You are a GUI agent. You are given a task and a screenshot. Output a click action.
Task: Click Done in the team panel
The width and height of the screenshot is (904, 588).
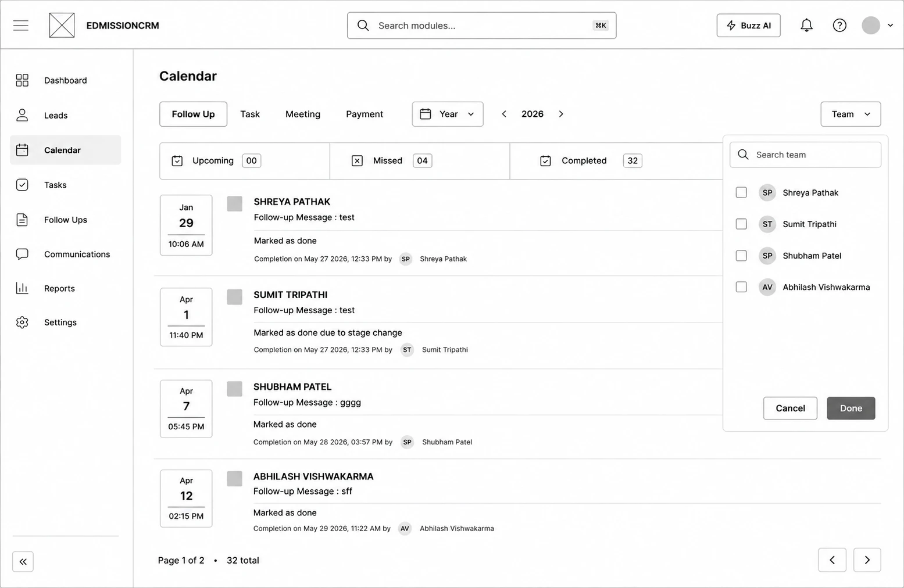pos(851,408)
